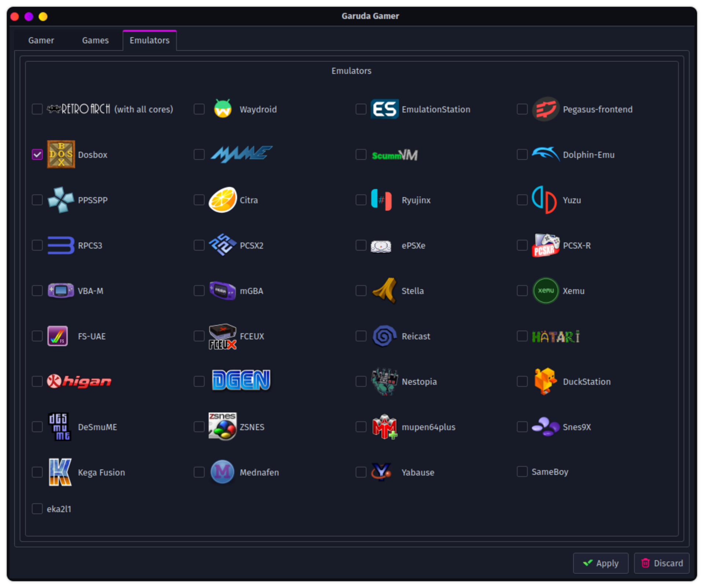Switch to the Gamer tab
This screenshot has height=588, width=704.
click(41, 40)
